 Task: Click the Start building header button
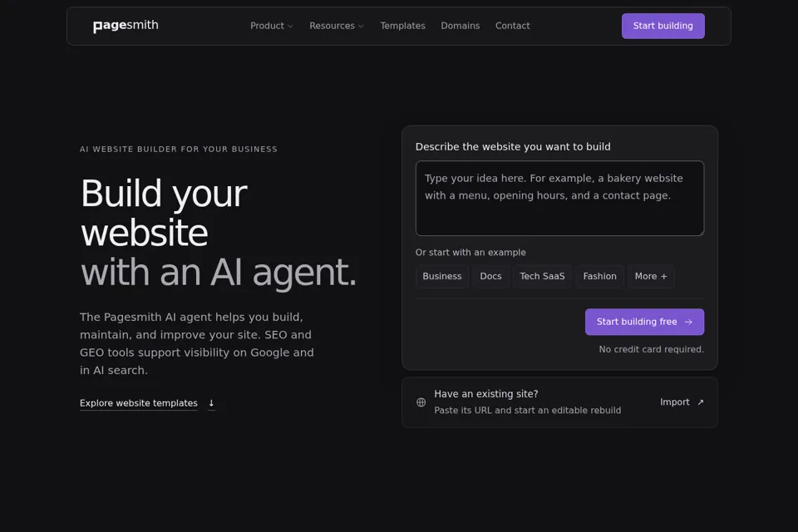click(x=663, y=26)
